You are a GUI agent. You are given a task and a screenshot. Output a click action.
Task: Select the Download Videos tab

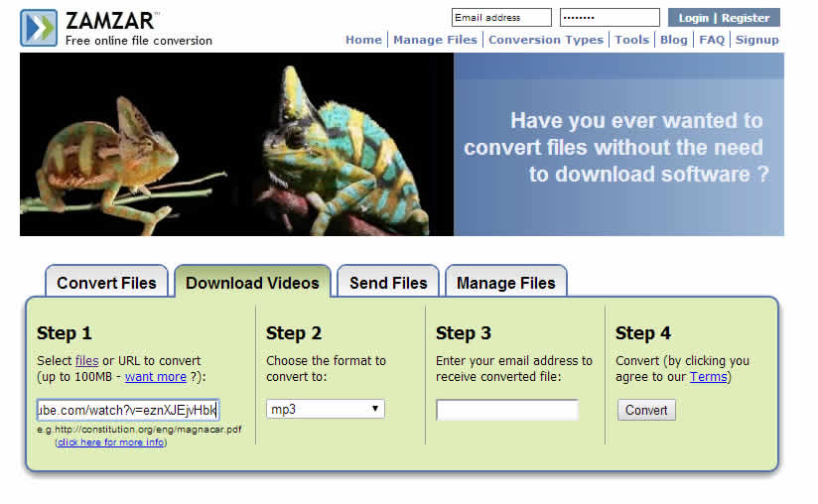click(252, 283)
